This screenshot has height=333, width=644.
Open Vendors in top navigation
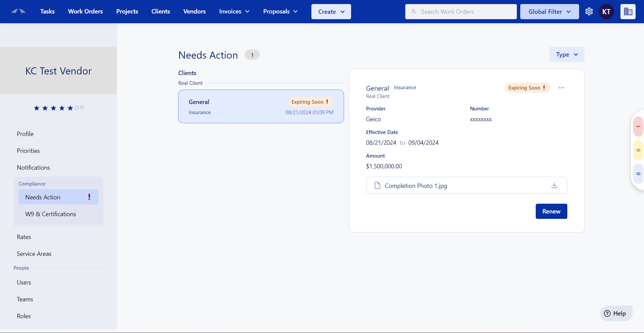click(194, 11)
